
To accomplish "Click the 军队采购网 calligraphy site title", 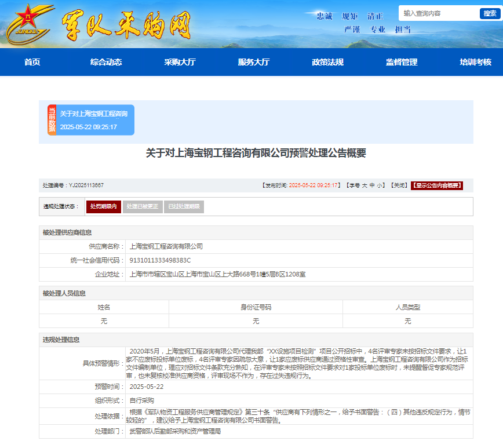I will pyautogui.click(x=126, y=25).
